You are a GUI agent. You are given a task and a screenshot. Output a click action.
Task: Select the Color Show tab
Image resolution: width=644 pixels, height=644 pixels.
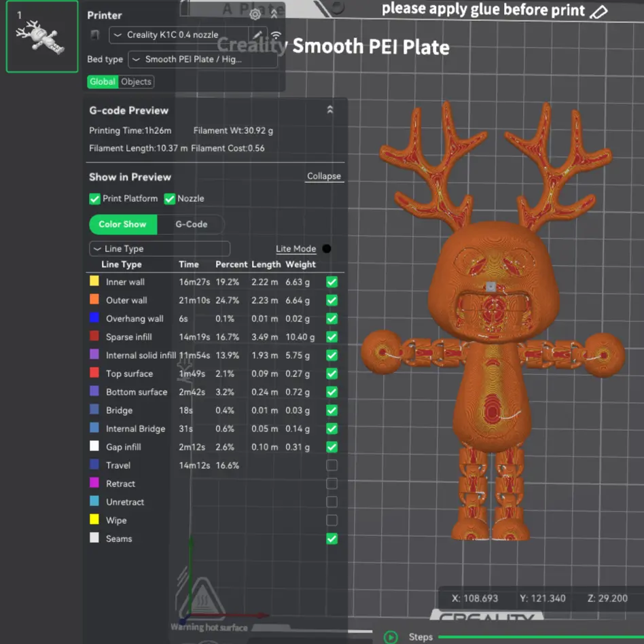(123, 224)
